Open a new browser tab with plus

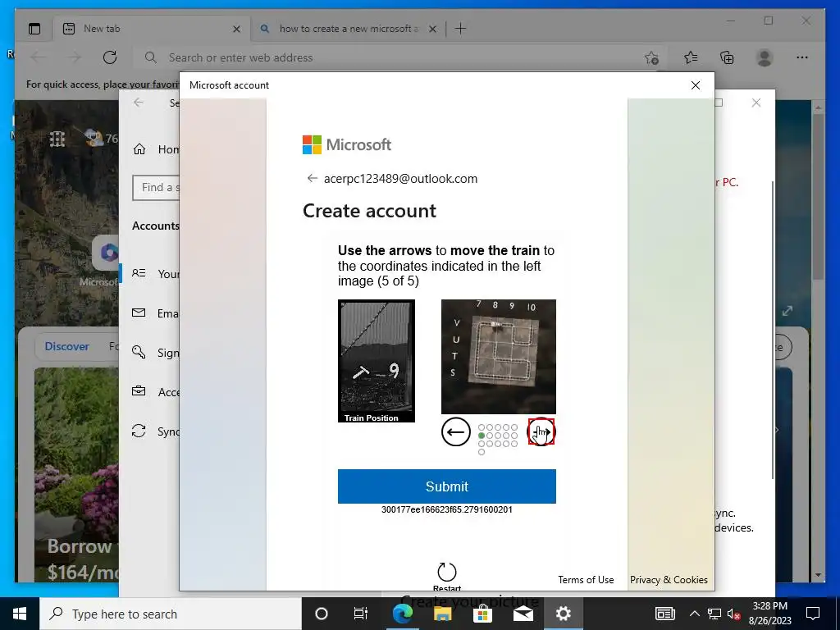[461, 29]
